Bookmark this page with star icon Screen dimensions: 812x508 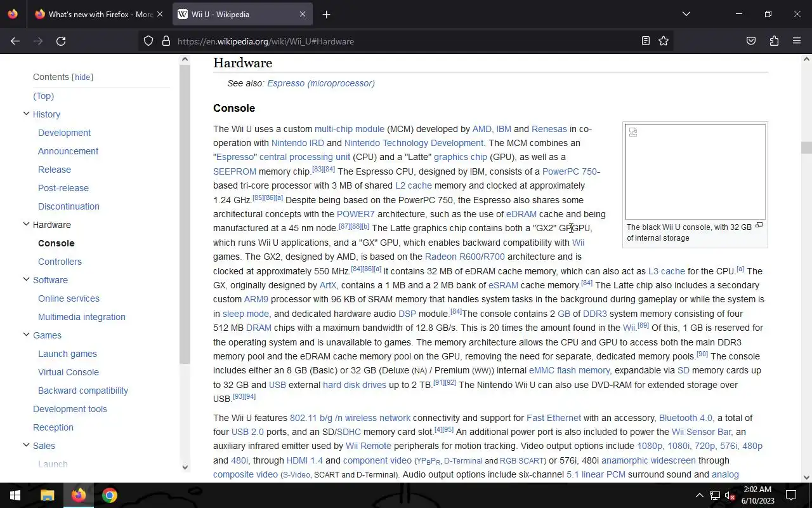pos(664,41)
